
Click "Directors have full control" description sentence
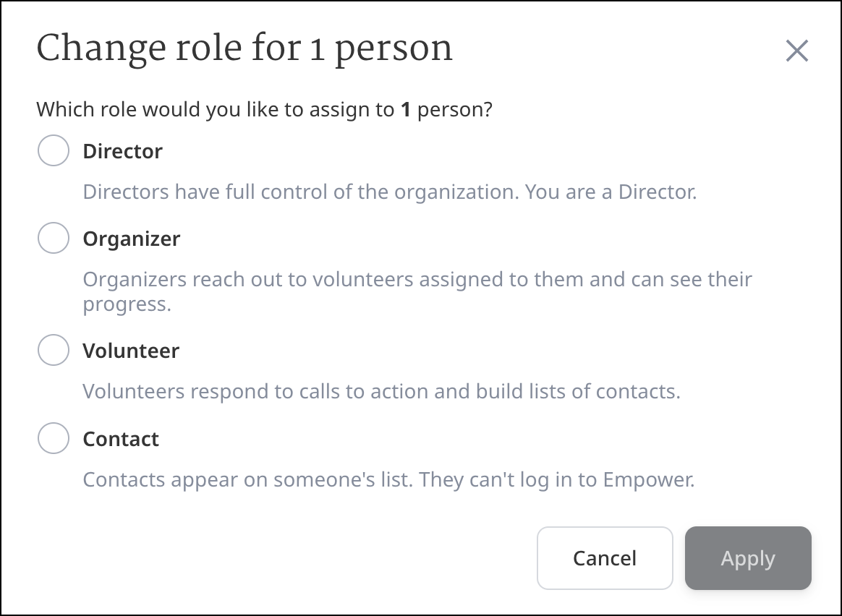pos(300,192)
